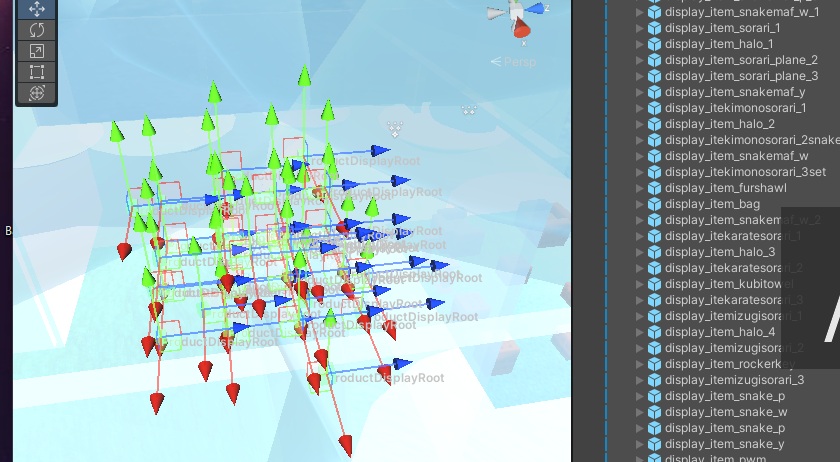Expand the display_item_halo_2 tree node
This screenshot has width=840, height=462.
pyautogui.click(x=640, y=124)
